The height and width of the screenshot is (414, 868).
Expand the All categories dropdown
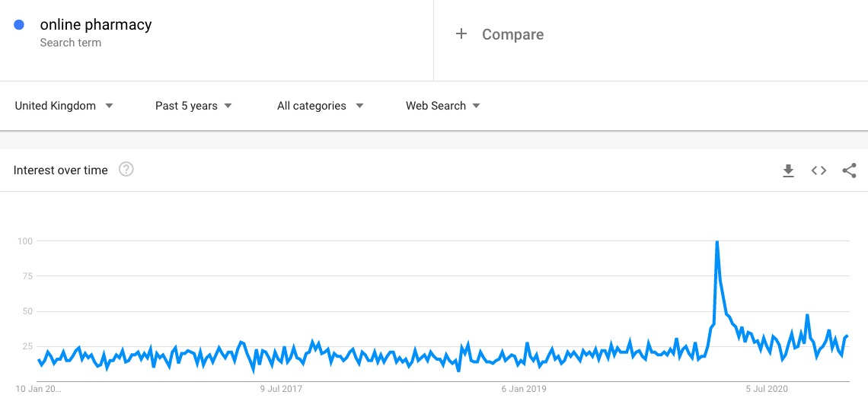[x=320, y=106]
